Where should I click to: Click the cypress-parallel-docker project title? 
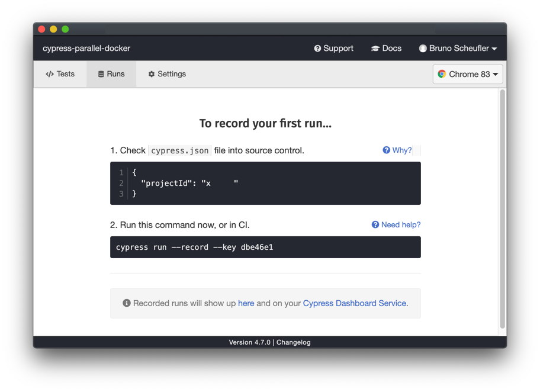click(86, 49)
